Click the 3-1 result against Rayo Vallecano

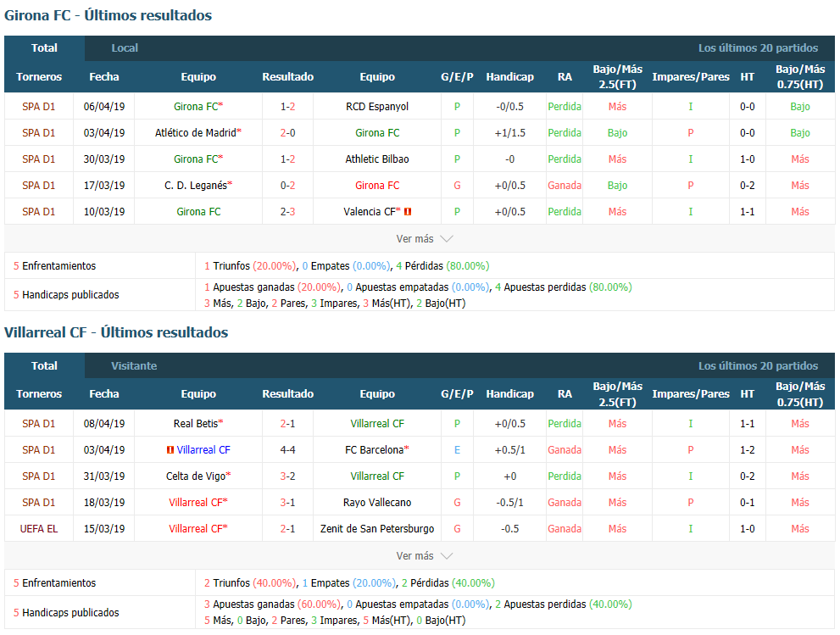(x=287, y=502)
